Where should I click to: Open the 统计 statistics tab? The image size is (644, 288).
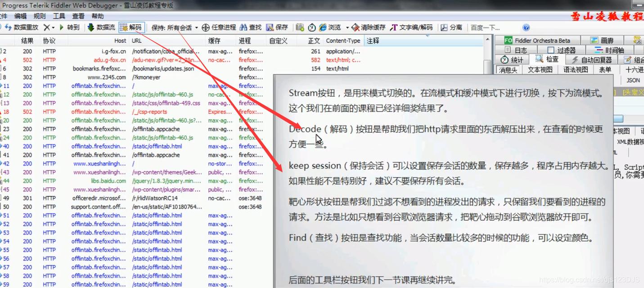(x=512, y=59)
